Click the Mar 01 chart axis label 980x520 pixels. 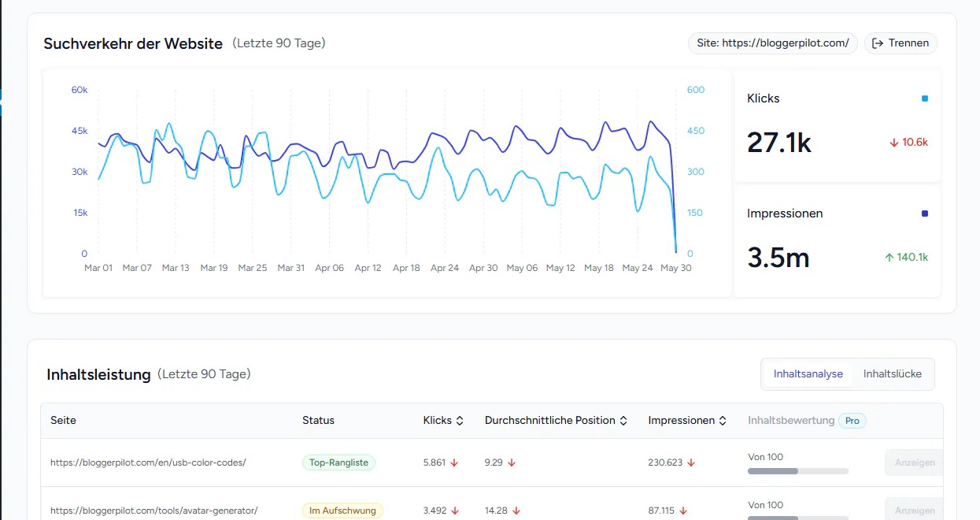coord(98,268)
